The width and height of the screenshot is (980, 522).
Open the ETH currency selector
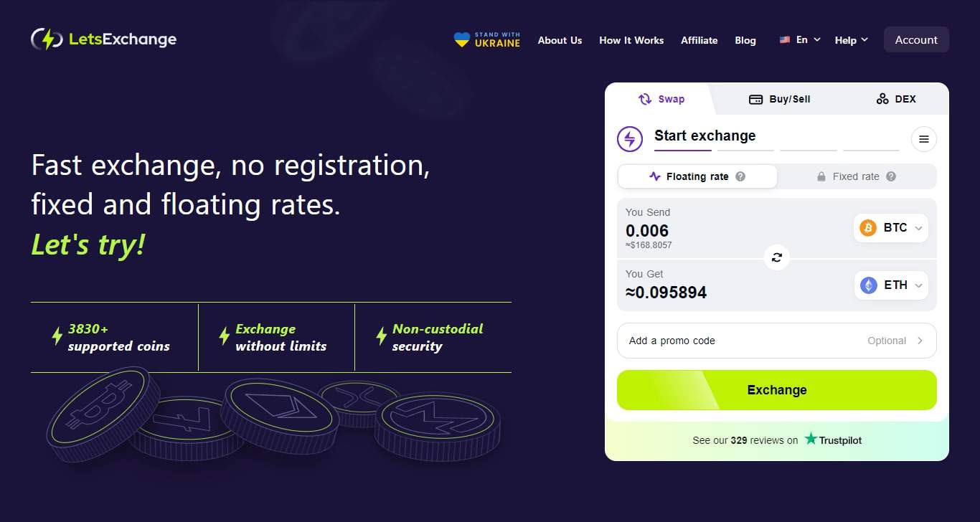(890, 285)
